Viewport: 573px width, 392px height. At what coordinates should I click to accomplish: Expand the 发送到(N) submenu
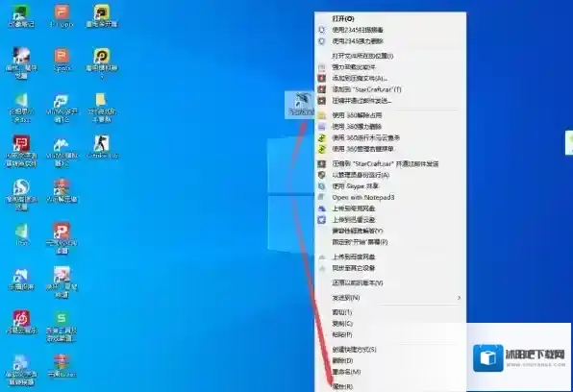(x=390, y=298)
